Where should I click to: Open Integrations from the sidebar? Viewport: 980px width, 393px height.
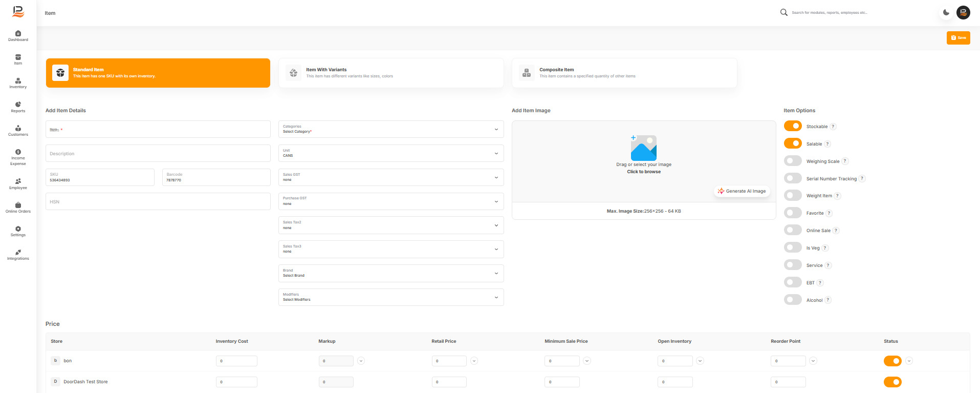(18, 255)
